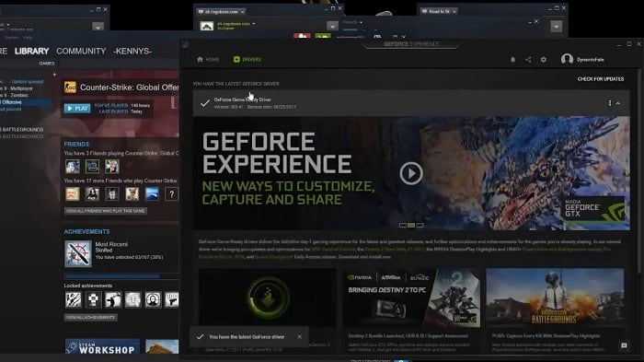The width and height of the screenshot is (644, 362).
Task: Open the Help menu in Steam
Action: pyautogui.click(x=27, y=38)
